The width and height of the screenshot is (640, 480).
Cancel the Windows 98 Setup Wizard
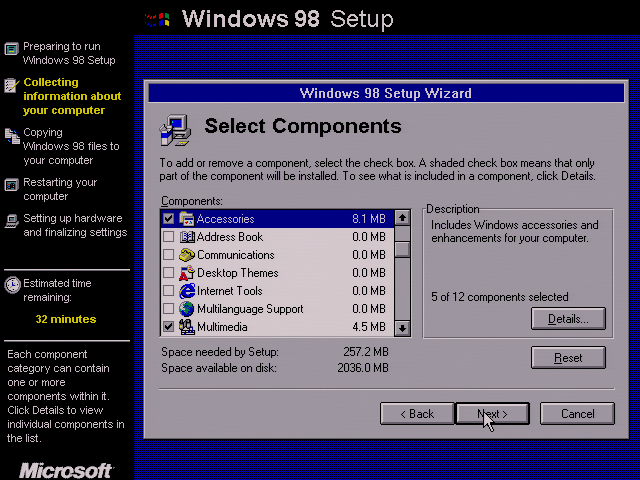pos(577,413)
